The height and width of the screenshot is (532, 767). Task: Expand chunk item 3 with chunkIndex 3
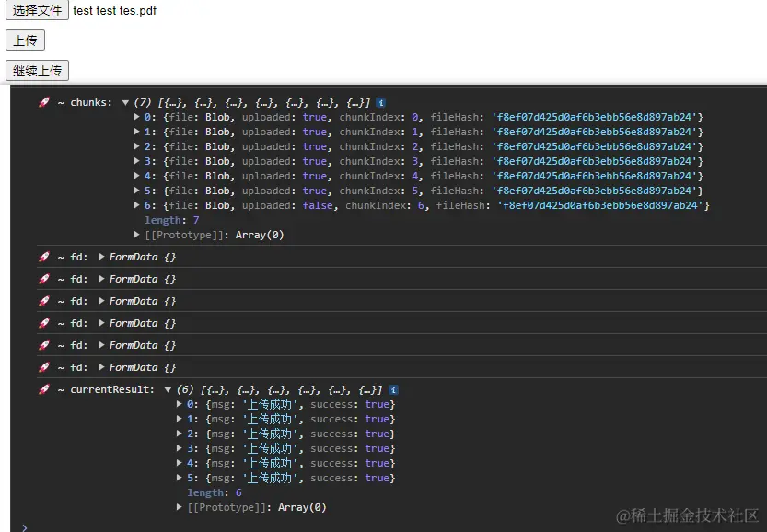pyautogui.click(x=137, y=161)
